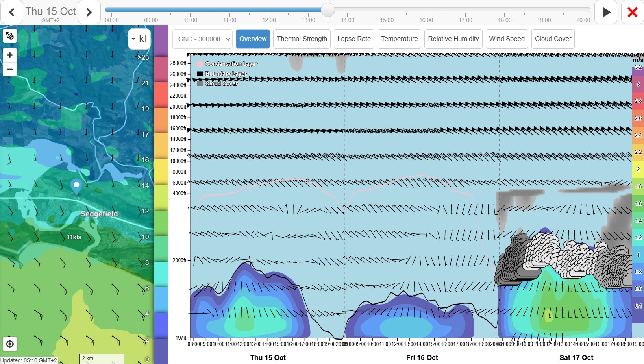Click the Sat 17 Oct chart label

[x=576, y=357]
